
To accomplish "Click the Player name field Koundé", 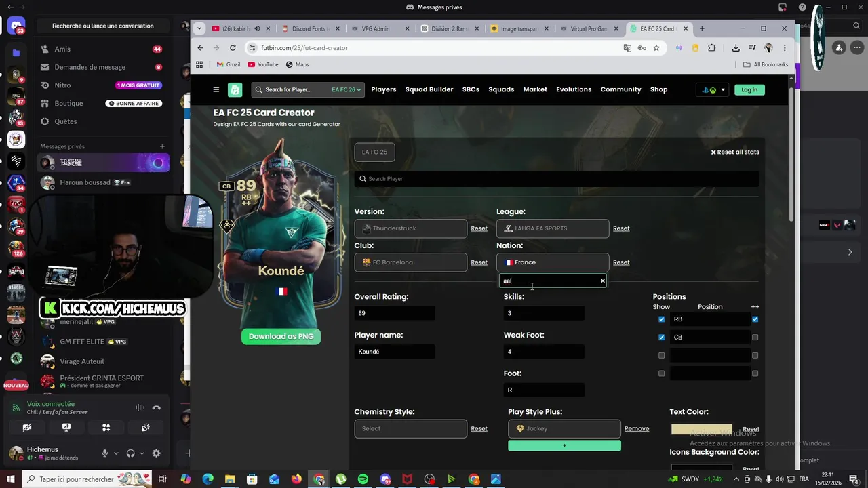I will 395,352.
